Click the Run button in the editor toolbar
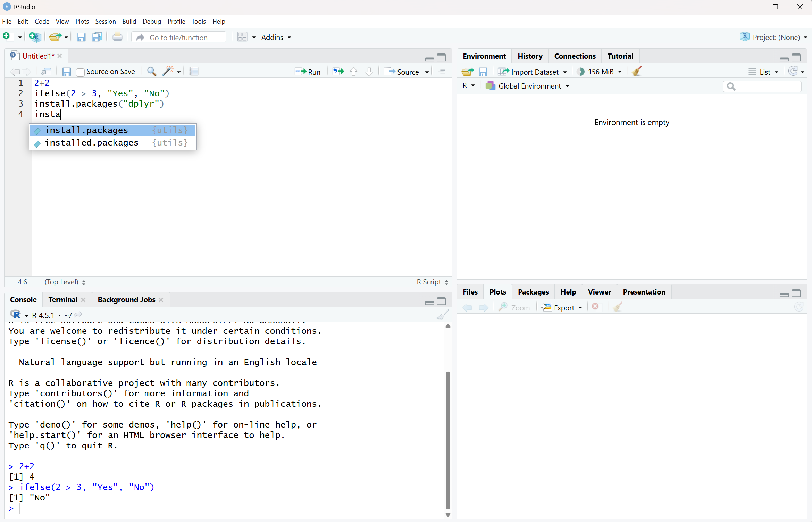 click(x=308, y=72)
